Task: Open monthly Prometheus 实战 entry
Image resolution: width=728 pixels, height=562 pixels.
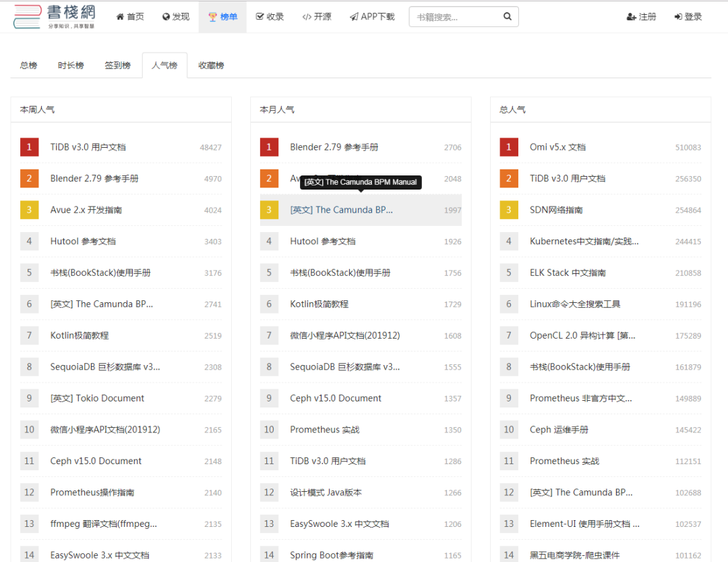Action: 325,430
